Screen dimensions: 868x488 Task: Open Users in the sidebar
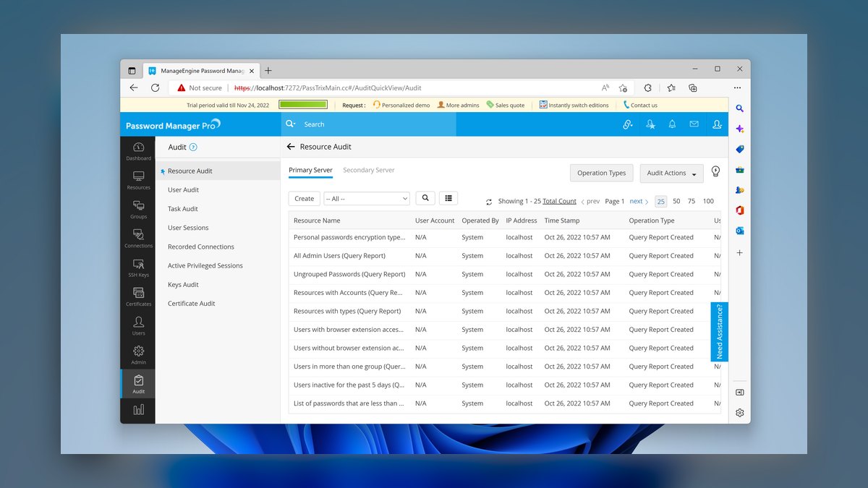(138, 326)
